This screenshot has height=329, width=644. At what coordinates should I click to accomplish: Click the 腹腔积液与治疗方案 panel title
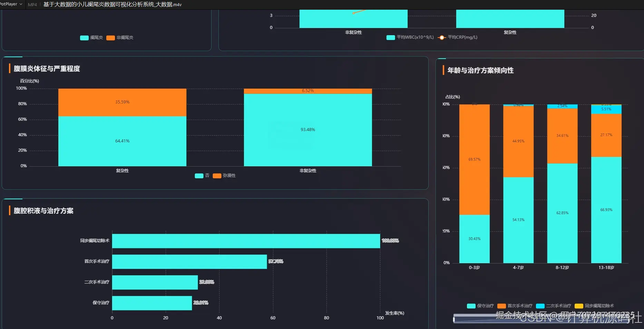coord(43,211)
